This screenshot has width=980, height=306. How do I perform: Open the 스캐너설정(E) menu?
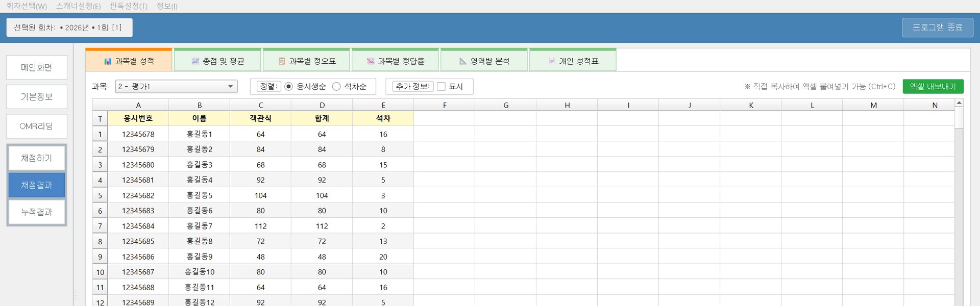[x=78, y=6]
